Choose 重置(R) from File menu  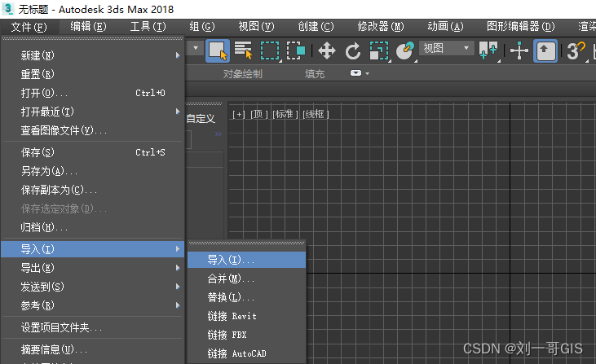pos(93,74)
